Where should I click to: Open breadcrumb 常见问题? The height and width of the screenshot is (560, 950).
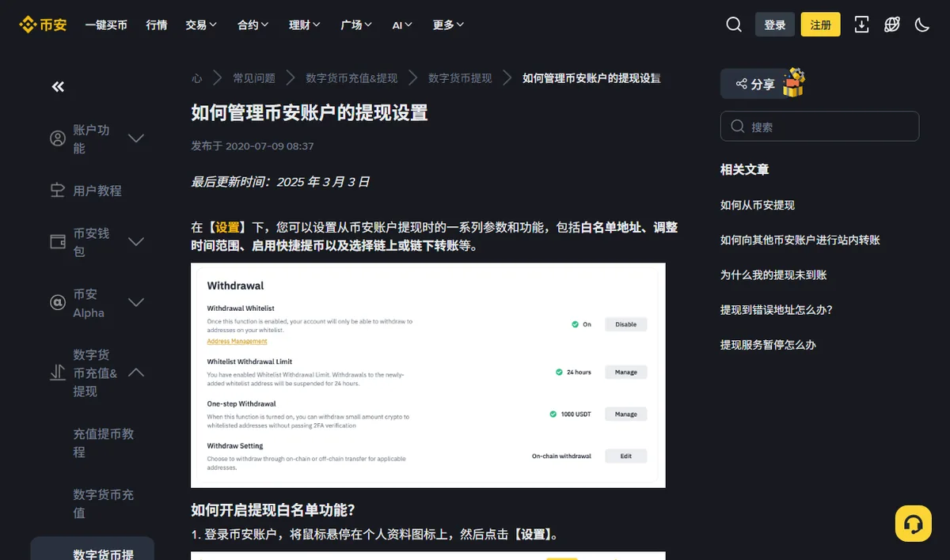pos(254,78)
